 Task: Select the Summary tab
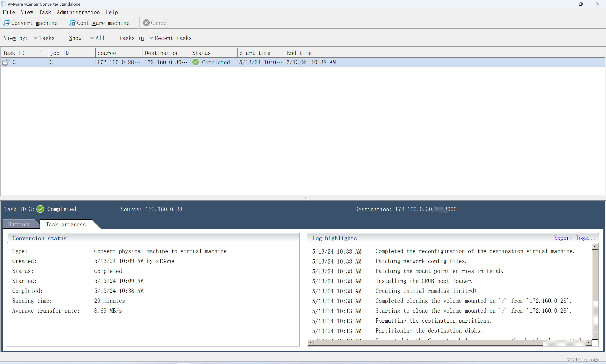[18, 224]
